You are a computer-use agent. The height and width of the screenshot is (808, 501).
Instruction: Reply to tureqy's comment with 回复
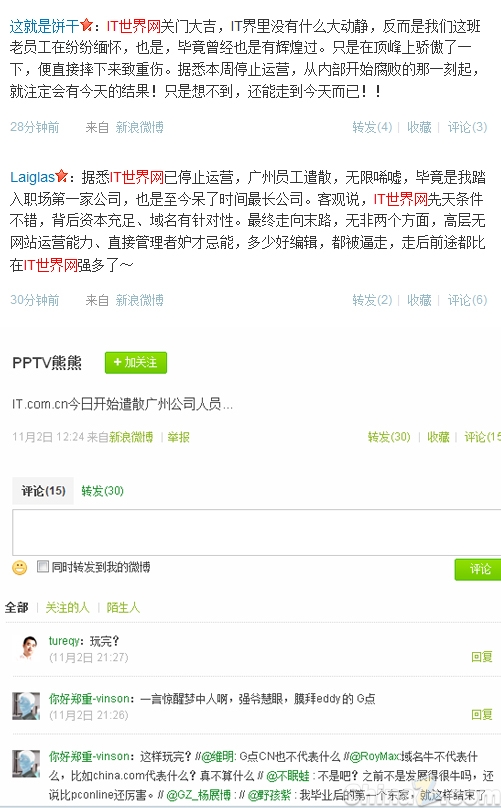(482, 657)
